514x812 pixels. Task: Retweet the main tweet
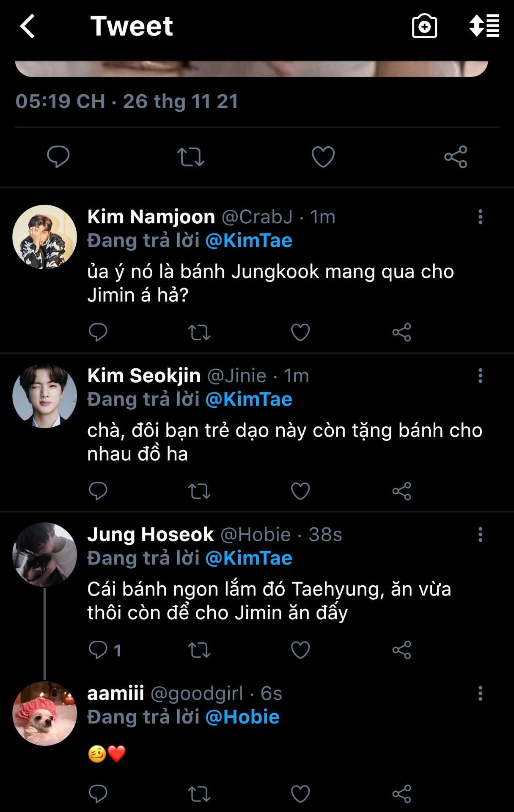click(191, 157)
